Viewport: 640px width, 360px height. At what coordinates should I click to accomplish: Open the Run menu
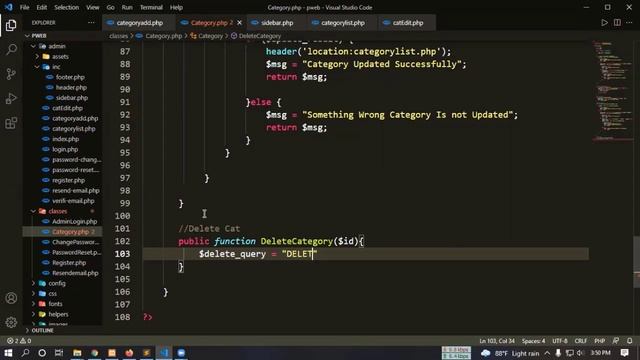pos(127,7)
